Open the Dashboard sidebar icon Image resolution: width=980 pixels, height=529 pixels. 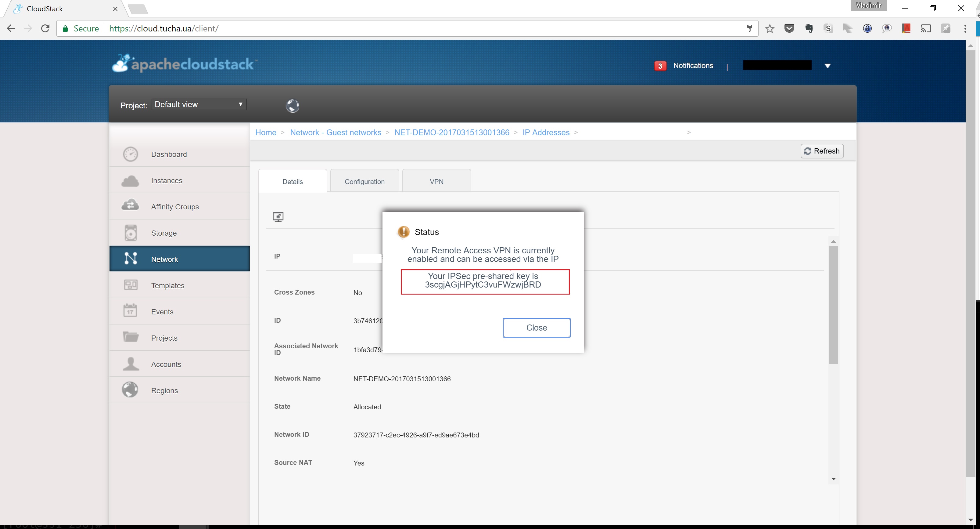pyautogui.click(x=131, y=154)
